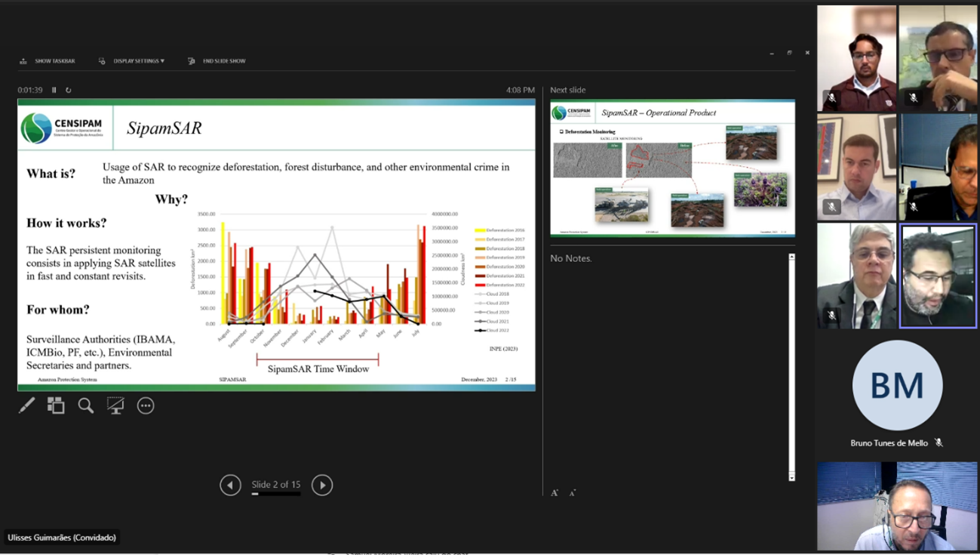980x555 pixels.
Task: Return to the previous slide arrow
Action: click(230, 485)
